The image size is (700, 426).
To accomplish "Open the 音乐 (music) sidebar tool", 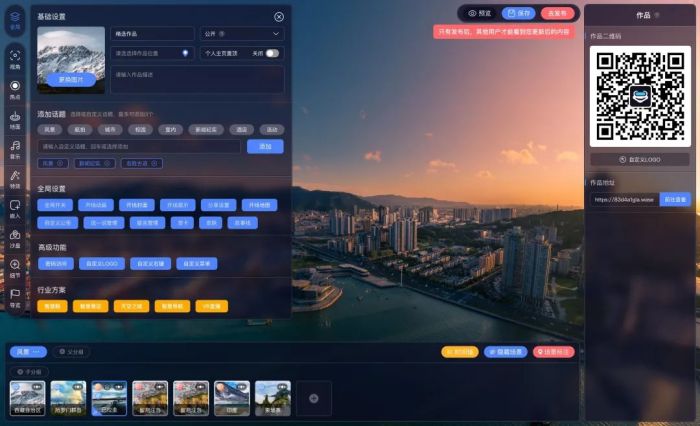I will point(14,148).
